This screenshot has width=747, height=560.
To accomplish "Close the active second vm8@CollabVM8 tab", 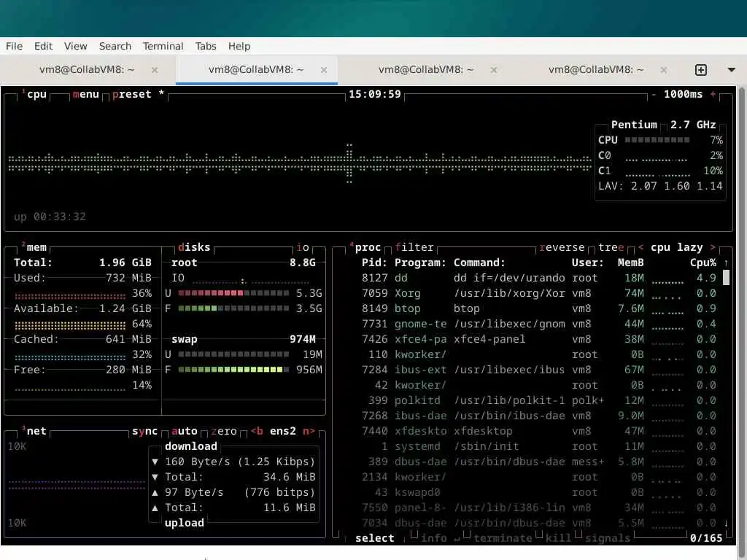I will [x=324, y=70].
